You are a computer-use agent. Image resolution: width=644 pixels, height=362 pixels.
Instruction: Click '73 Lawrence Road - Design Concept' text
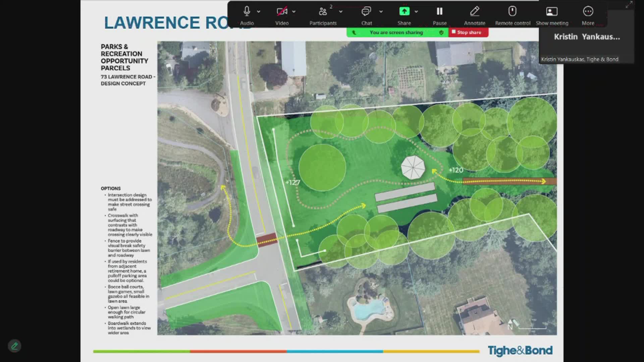pos(128,80)
